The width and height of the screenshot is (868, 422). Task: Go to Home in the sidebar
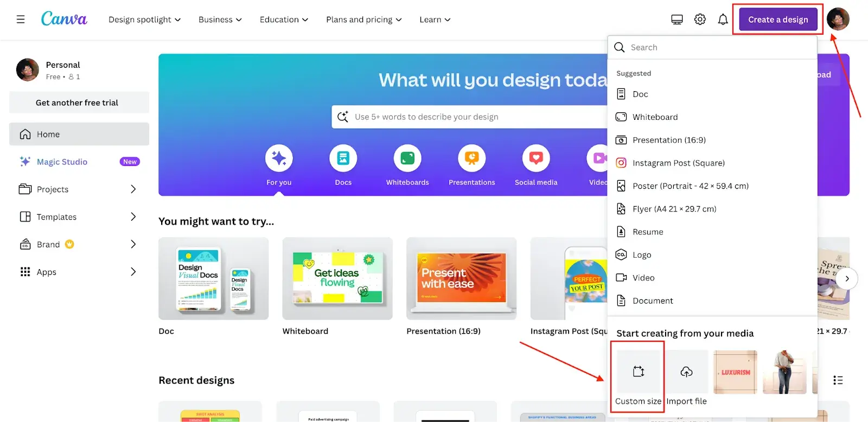point(79,134)
